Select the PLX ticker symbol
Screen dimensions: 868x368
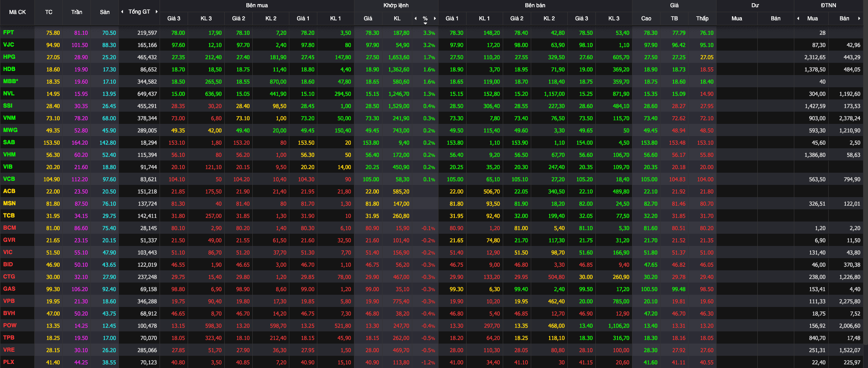(x=9, y=362)
